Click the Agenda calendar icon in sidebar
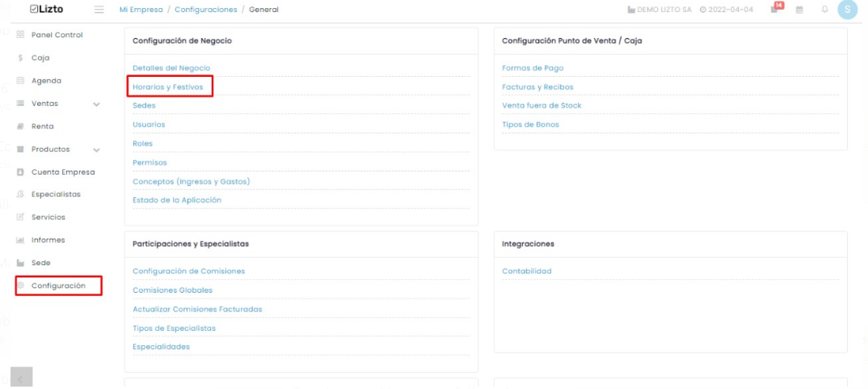 click(x=20, y=80)
